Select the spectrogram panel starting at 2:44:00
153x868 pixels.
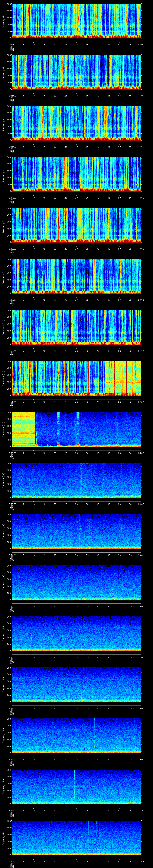(77, 21)
